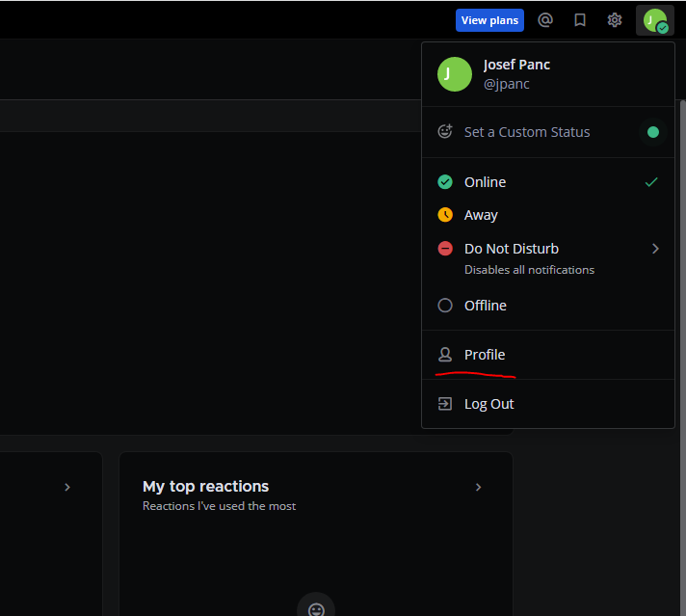This screenshot has height=616, width=686.
Task: Click the smiley icon under top reactions
Action: click(316, 609)
